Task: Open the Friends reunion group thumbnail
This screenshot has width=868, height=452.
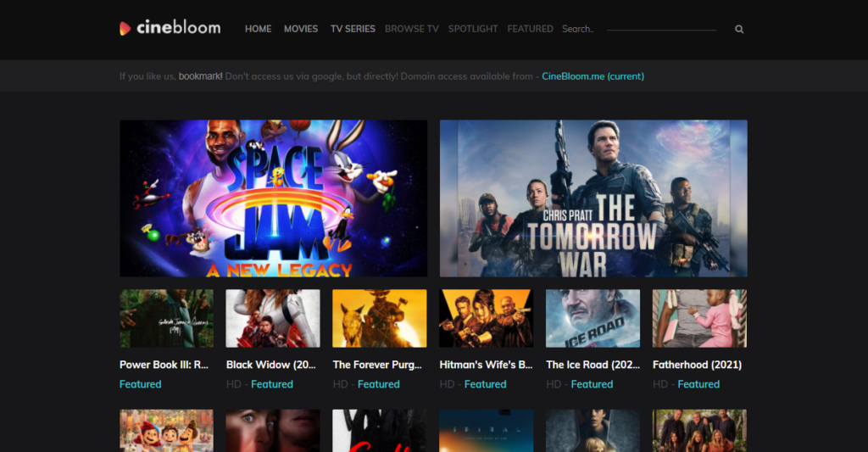Action: tap(699, 431)
